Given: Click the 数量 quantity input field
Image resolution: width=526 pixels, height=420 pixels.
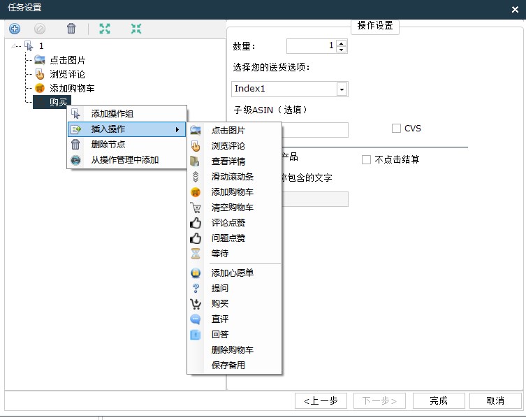Looking at the screenshot, I should click(x=312, y=46).
